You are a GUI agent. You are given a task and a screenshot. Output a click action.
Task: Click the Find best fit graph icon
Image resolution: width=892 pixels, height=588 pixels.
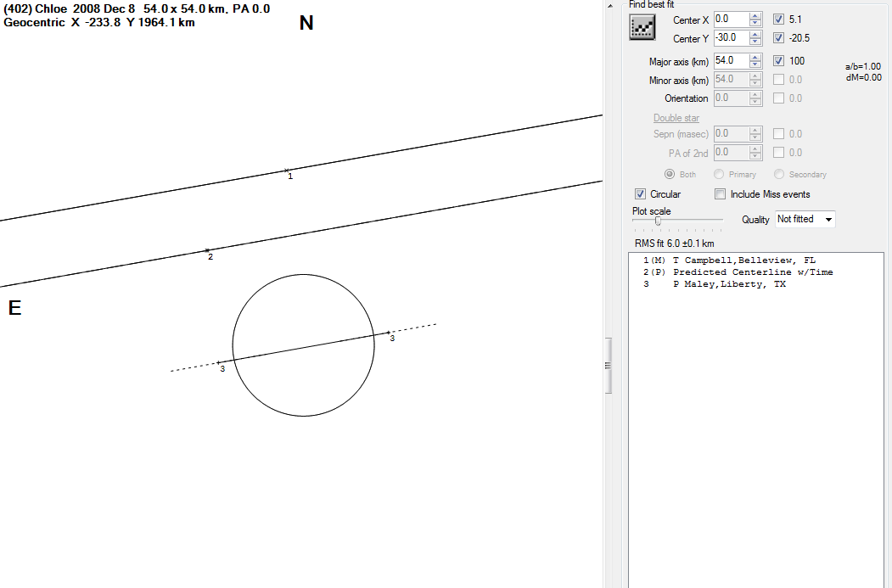coord(642,28)
